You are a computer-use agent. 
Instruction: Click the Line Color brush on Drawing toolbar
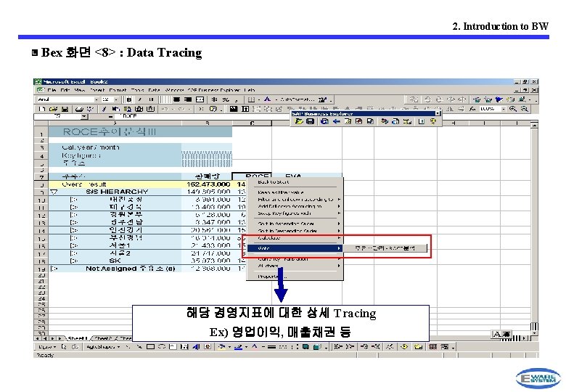tap(238, 347)
